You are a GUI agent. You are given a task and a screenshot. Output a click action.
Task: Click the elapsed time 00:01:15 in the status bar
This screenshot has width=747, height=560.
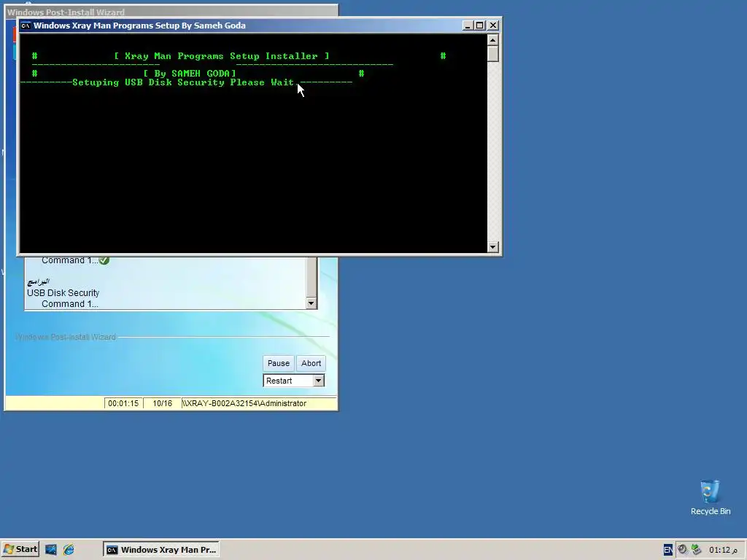click(123, 403)
